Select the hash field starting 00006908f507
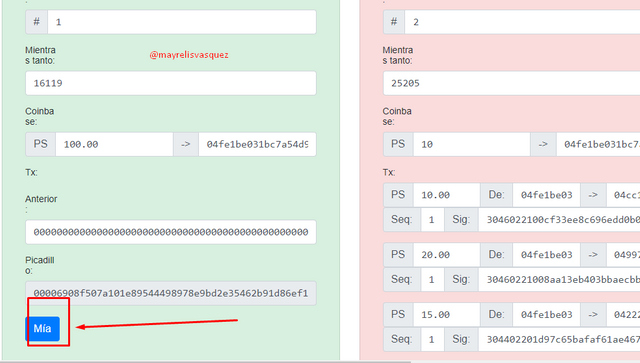The height and width of the screenshot is (363, 640). (x=171, y=293)
